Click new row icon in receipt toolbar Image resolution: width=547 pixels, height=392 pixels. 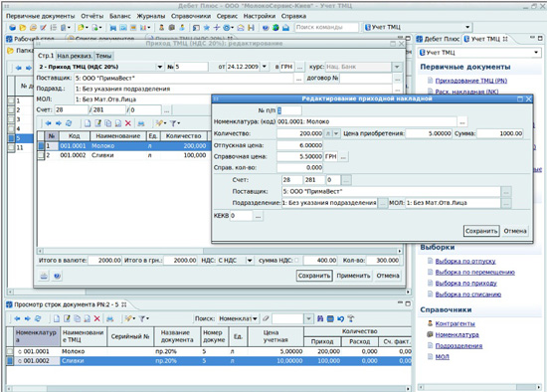(x=88, y=123)
